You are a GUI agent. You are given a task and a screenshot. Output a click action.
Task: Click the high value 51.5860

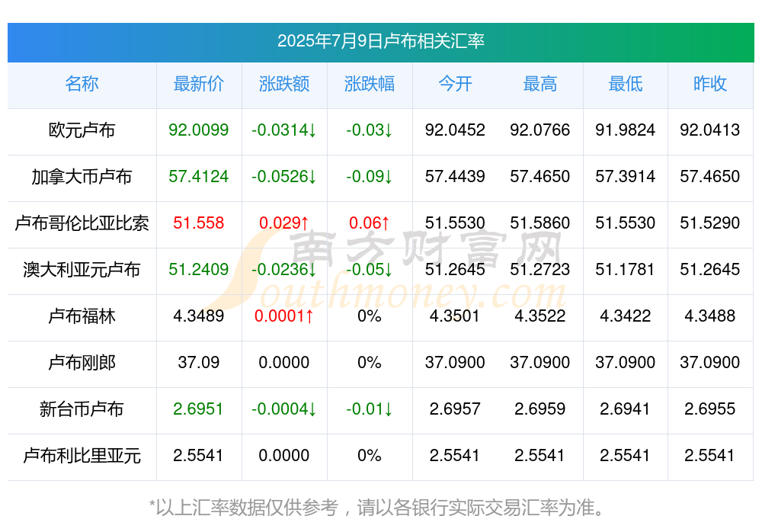pos(540,223)
